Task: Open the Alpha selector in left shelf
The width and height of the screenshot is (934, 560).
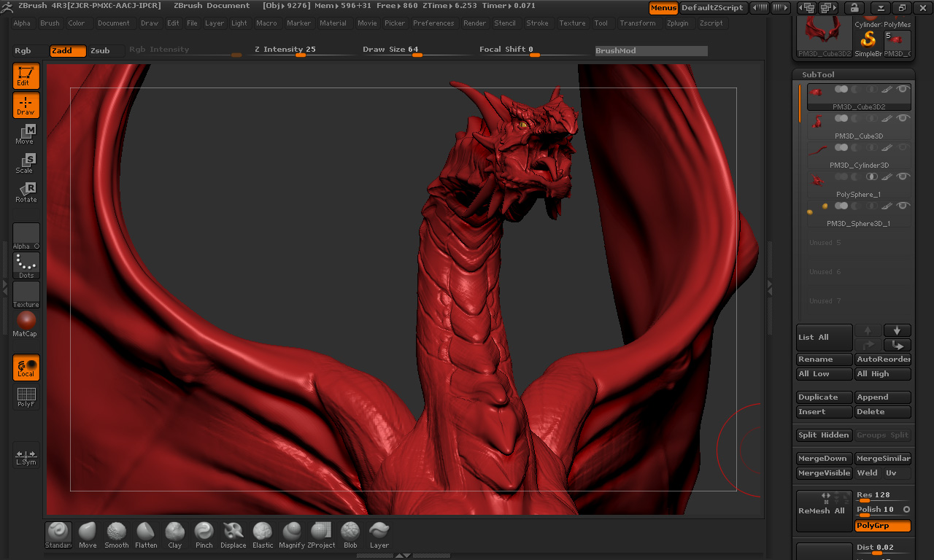Action: (26, 236)
